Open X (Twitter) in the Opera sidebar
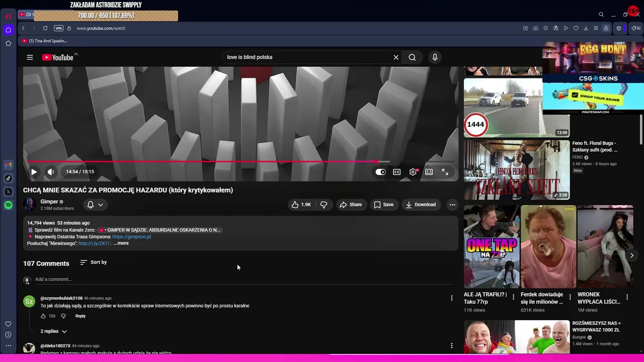The image size is (644, 362). pyautogui.click(x=9, y=192)
